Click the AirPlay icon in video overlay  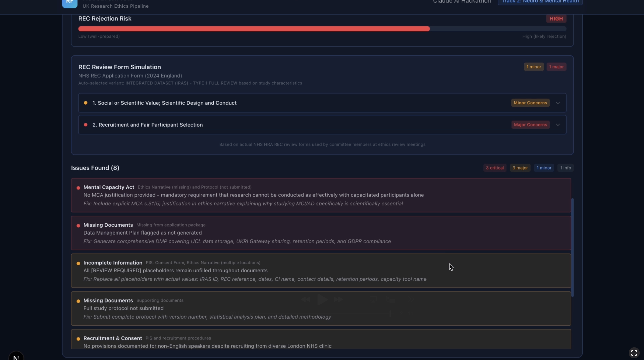(373, 299)
